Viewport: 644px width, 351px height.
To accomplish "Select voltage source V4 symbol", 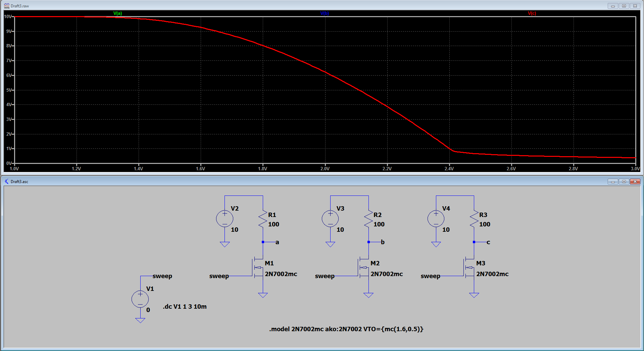I will 436,219.
